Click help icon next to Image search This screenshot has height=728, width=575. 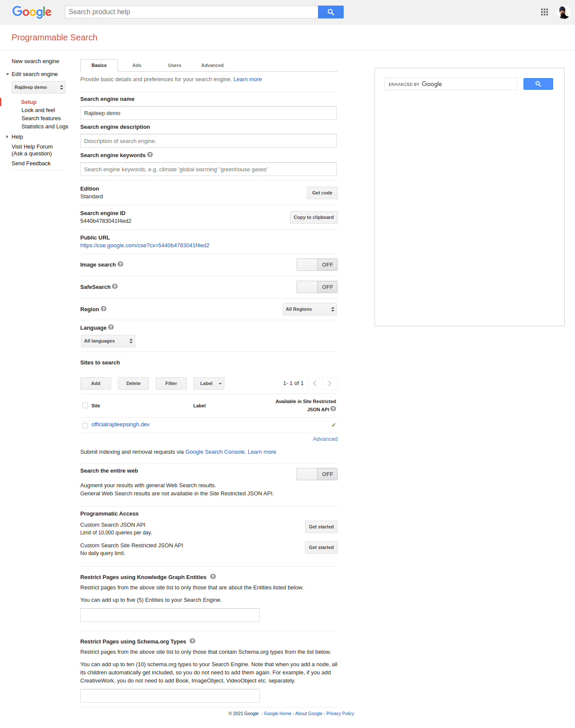(x=120, y=264)
